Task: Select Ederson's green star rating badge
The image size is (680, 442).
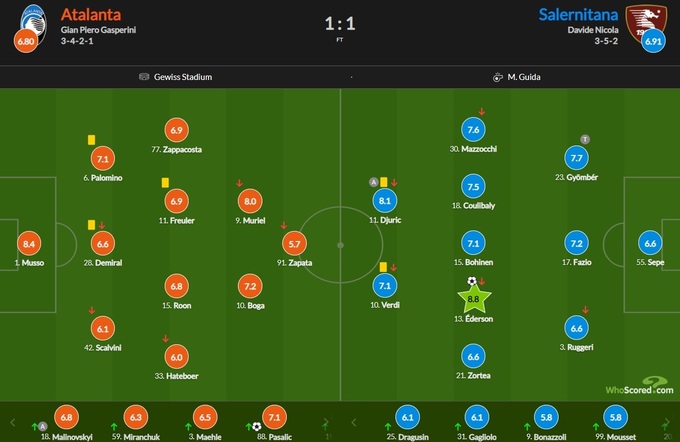Action: [474, 297]
